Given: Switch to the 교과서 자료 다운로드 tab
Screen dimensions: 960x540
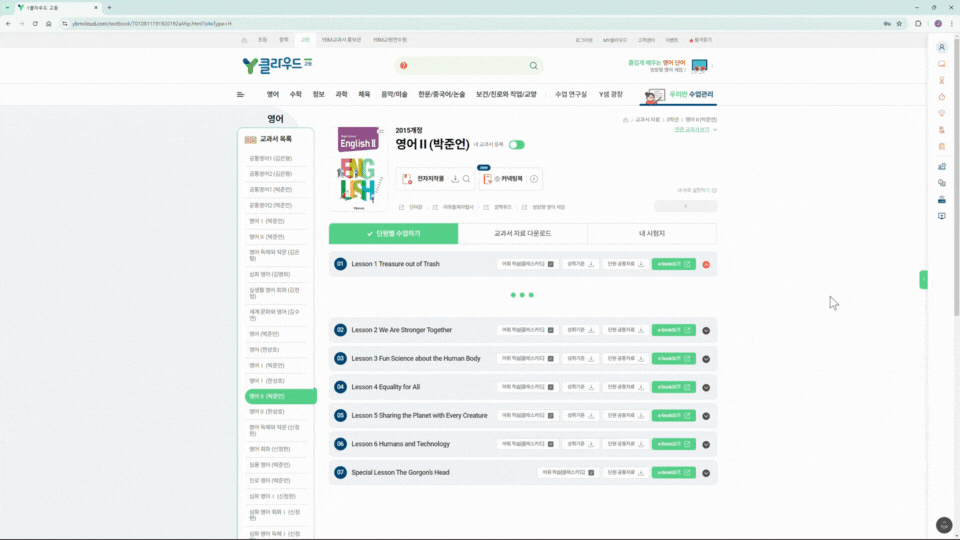Looking at the screenshot, I should click(523, 233).
